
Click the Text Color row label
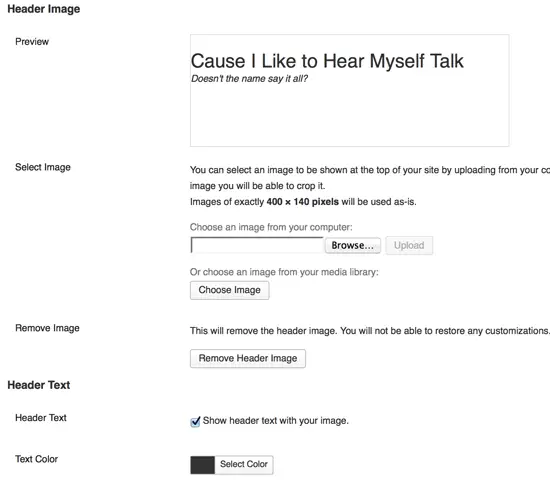click(x=36, y=459)
